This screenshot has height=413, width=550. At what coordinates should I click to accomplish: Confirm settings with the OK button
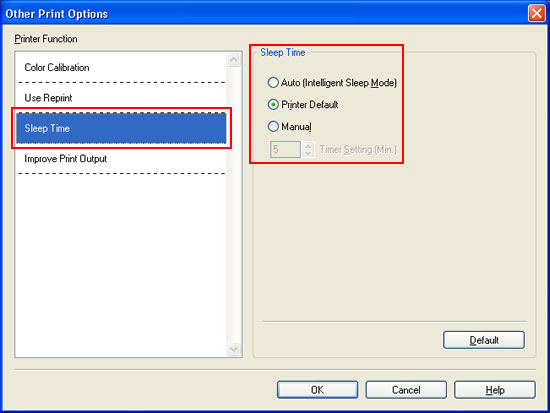click(317, 390)
